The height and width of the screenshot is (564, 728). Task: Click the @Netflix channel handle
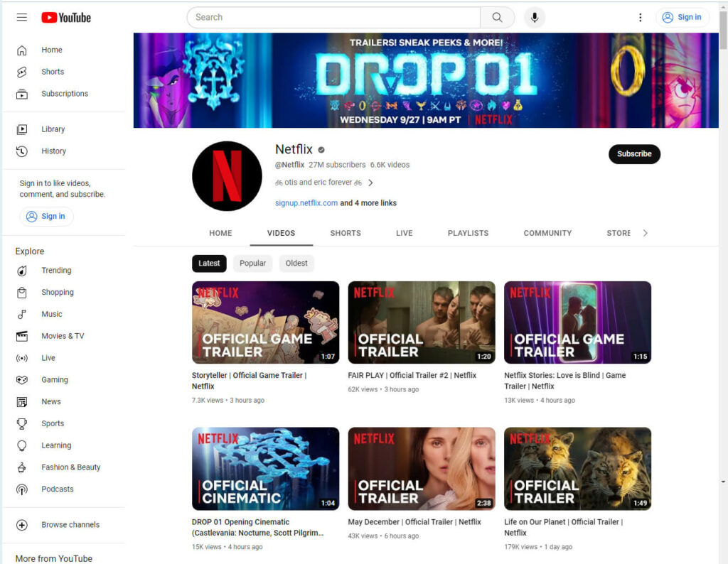[x=290, y=165]
